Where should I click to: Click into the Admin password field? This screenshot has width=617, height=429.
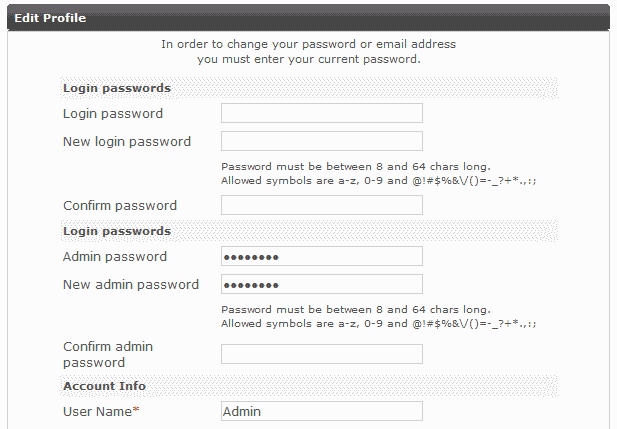click(x=321, y=257)
